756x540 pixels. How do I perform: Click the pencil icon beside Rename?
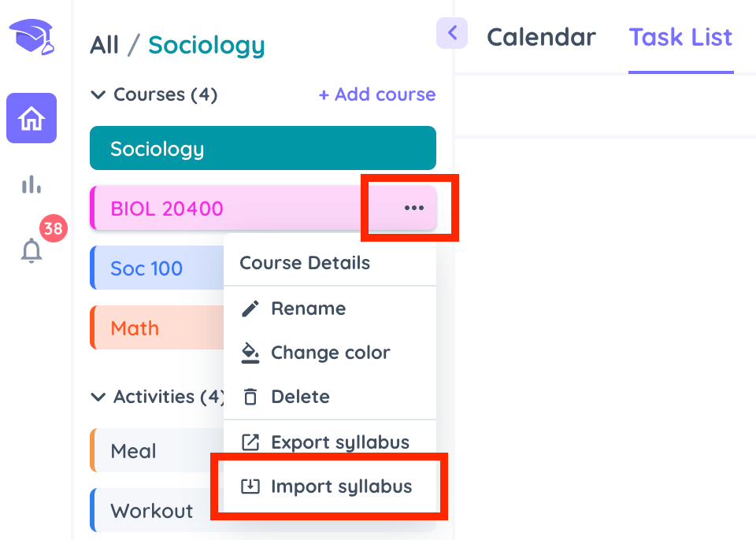point(250,309)
